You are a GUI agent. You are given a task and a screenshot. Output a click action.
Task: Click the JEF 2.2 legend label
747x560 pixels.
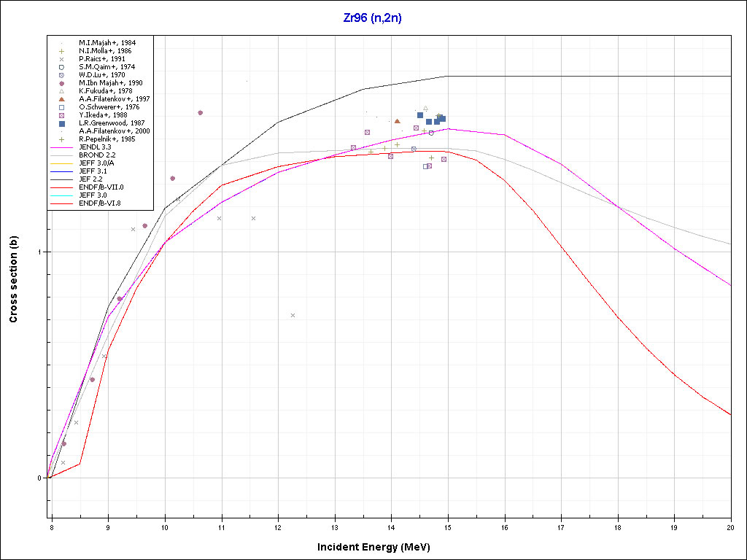(92, 179)
